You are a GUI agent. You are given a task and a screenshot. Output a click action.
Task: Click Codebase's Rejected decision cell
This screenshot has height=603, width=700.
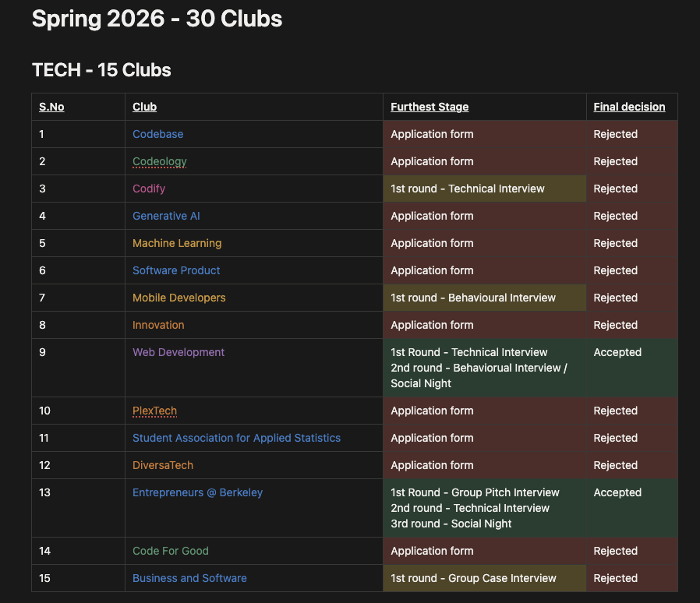tap(631, 134)
